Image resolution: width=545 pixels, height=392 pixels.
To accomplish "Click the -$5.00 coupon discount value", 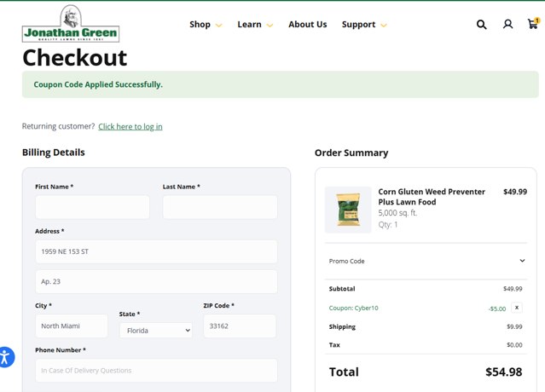I will (497, 308).
